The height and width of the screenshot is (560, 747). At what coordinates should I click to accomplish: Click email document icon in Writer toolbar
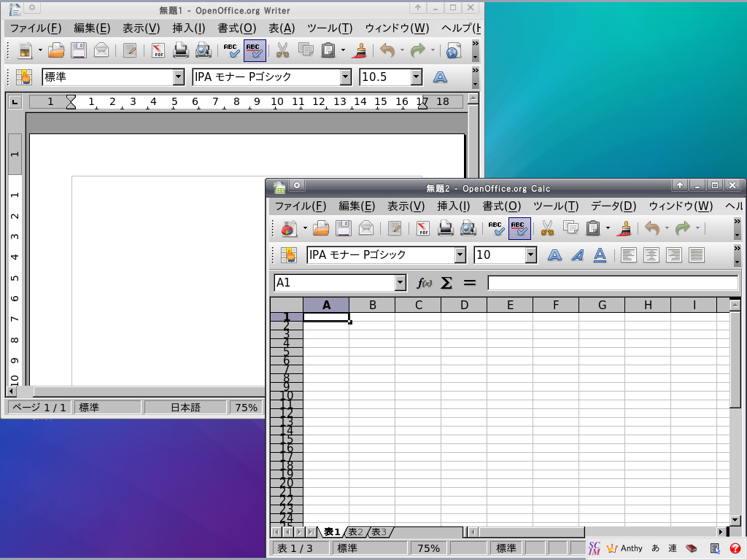[x=101, y=50]
